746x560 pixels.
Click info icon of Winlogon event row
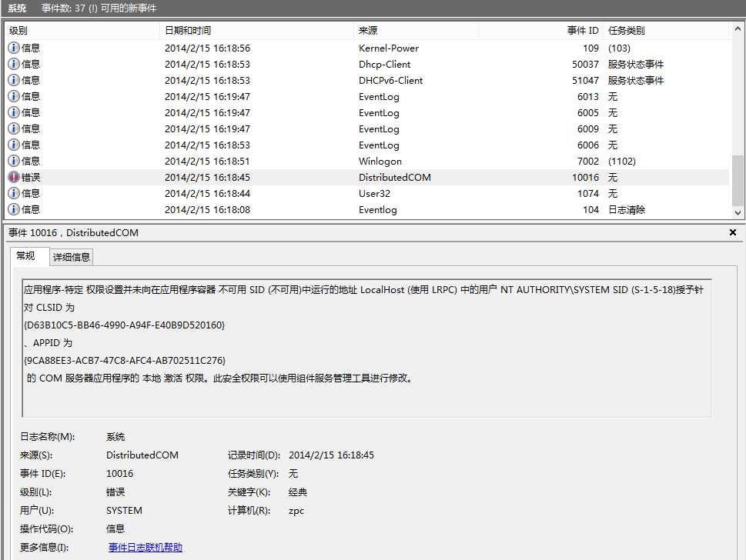[x=14, y=161]
